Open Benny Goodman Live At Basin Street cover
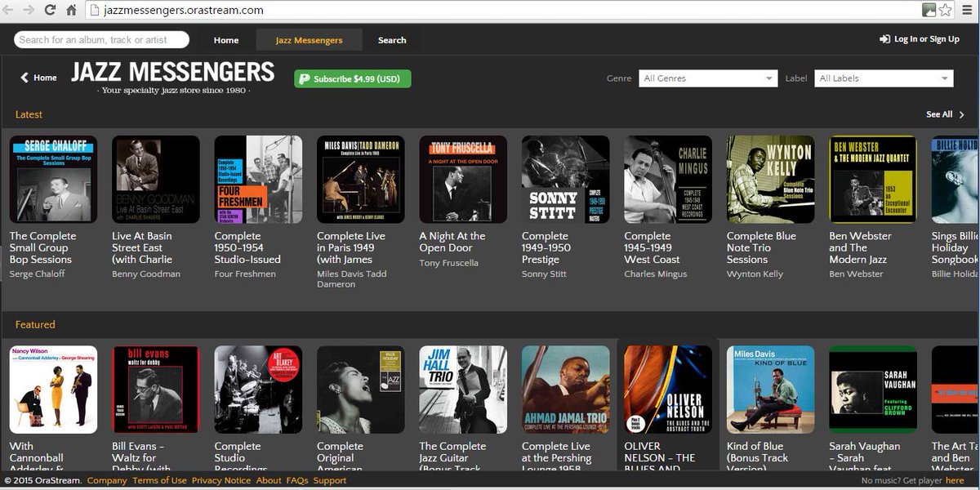The height and width of the screenshot is (490, 980). (156, 180)
